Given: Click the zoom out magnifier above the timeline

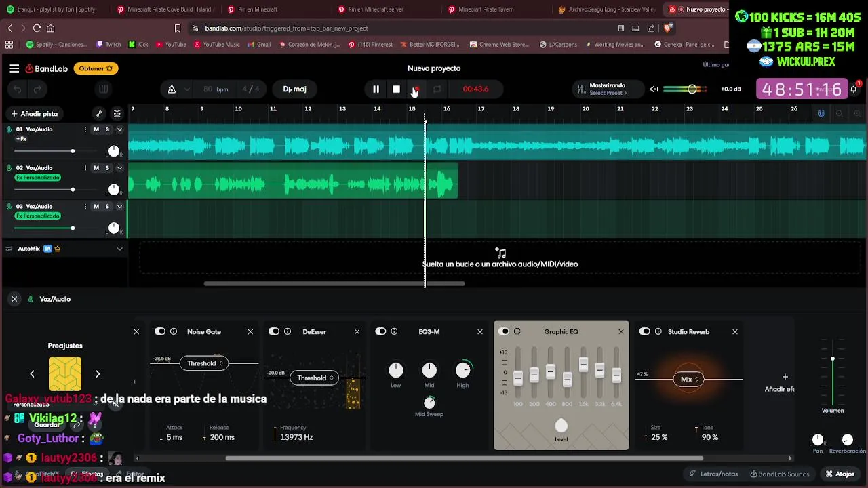Looking at the screenshot, I should pos(840,114).
